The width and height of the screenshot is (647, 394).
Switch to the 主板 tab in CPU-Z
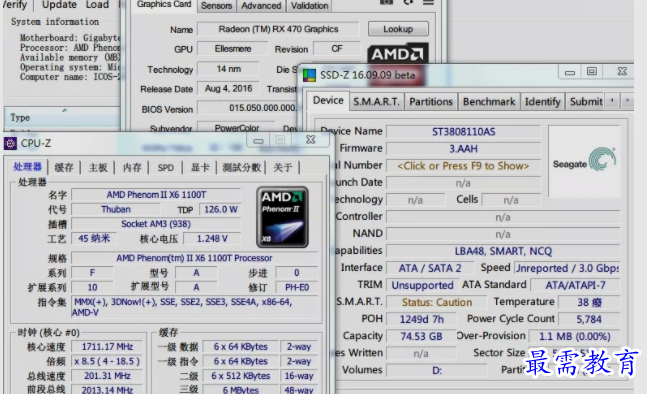(98, 168)
